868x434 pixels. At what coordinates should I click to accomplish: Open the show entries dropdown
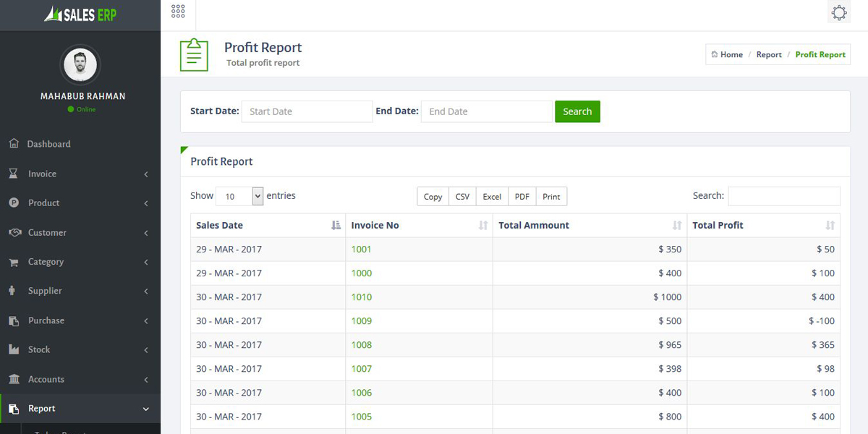click(x=239, y=196)
